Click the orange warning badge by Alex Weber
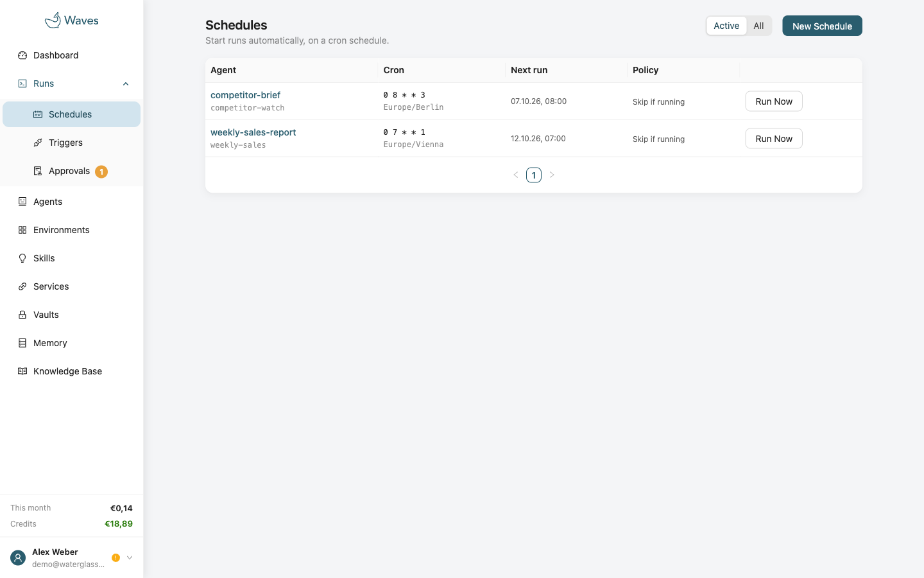Image resolution: width=924 pixels, height=578 pixels. [116, 558]
